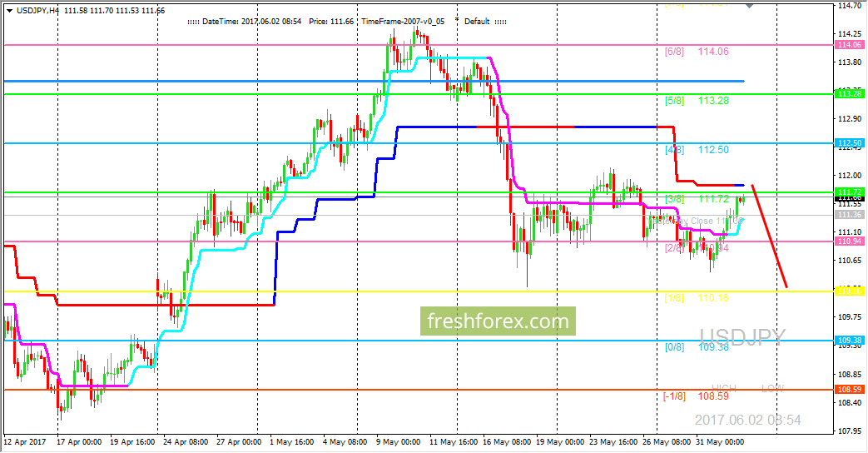The width and height of the screenshot is (868, 453).
Task: Click the 19 May 00:00 time axis label
Action: (x=559, y=442)
